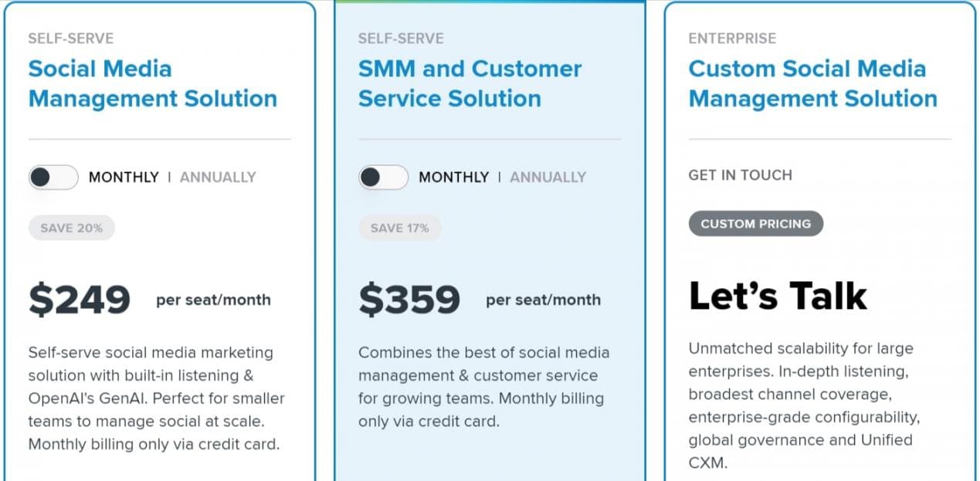Click the CUSTOM PRICING badge
The height and width of the screenshot is (481, 980).
(755, 224)
